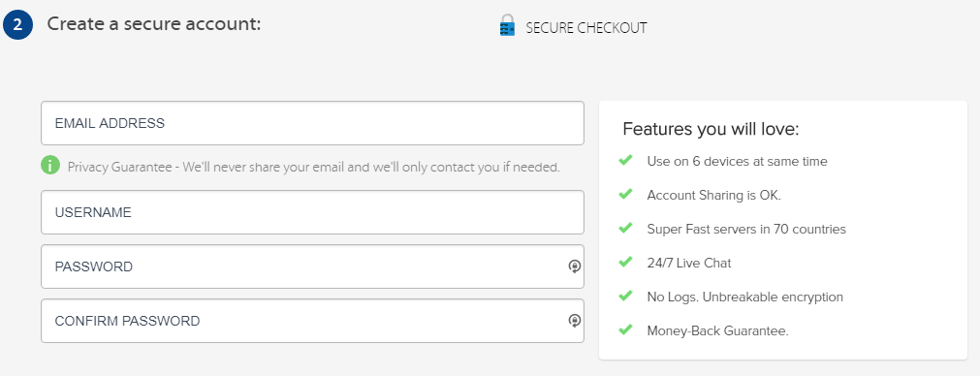Click the checkmark beside Use on 6 devices
The height and width of the screenshot is (376, 980).
pyautogui.click(x=625, y=161)
